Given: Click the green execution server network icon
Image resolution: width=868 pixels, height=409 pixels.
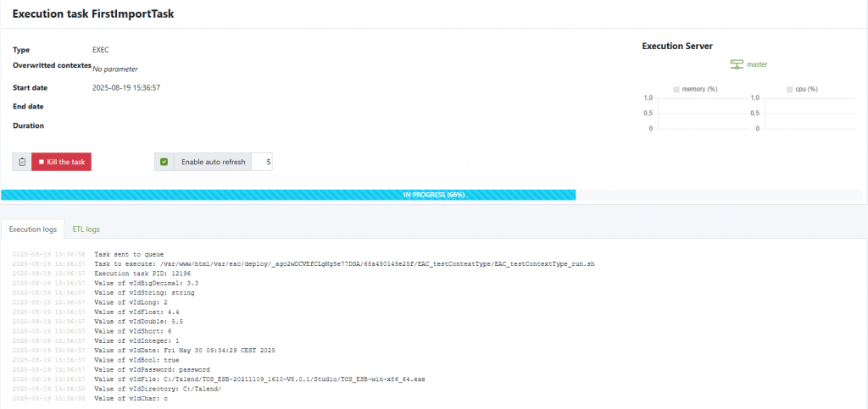Looking at the screenshot, I should [x=736, y=64].
